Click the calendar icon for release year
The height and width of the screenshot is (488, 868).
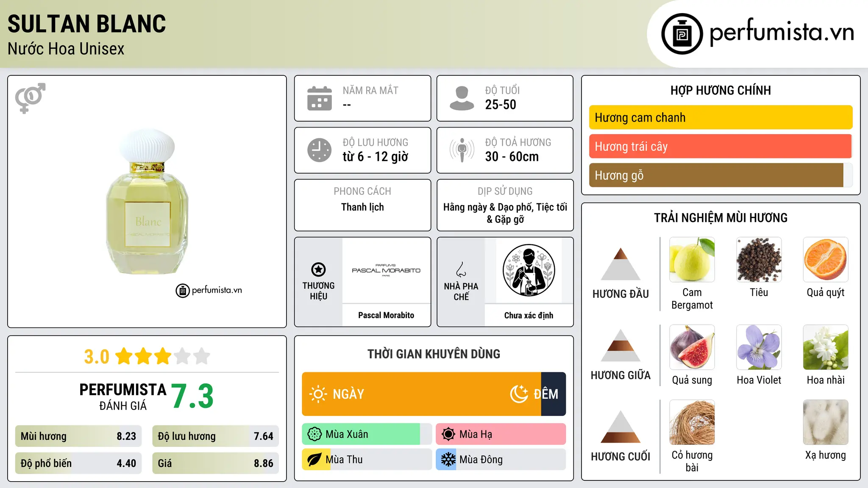pyautogui.click(x=320, y=98)
